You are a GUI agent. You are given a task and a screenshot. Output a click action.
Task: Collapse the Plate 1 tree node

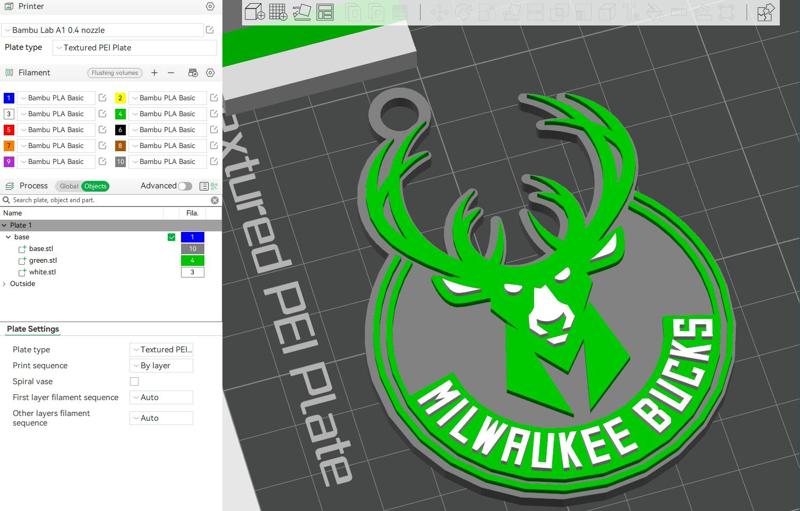[x=5, y=225]
